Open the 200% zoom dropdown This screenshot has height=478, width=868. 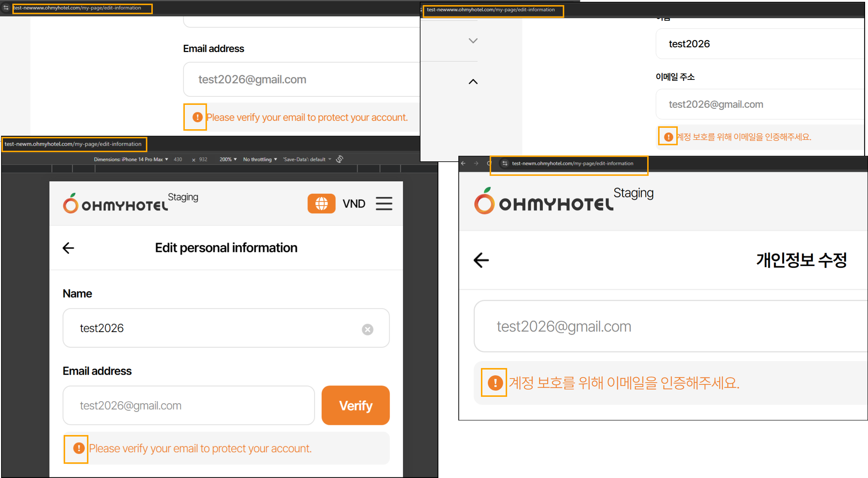[x=228, y=159]
